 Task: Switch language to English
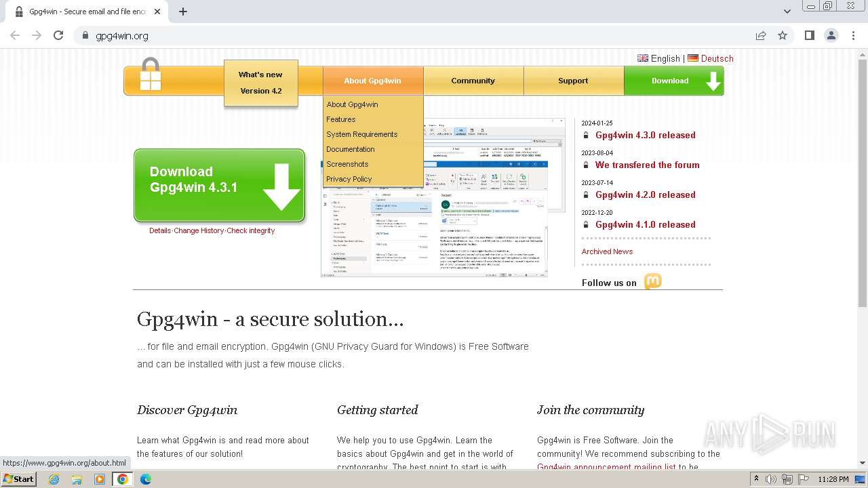pyautogui.click(x=665, y=58)
